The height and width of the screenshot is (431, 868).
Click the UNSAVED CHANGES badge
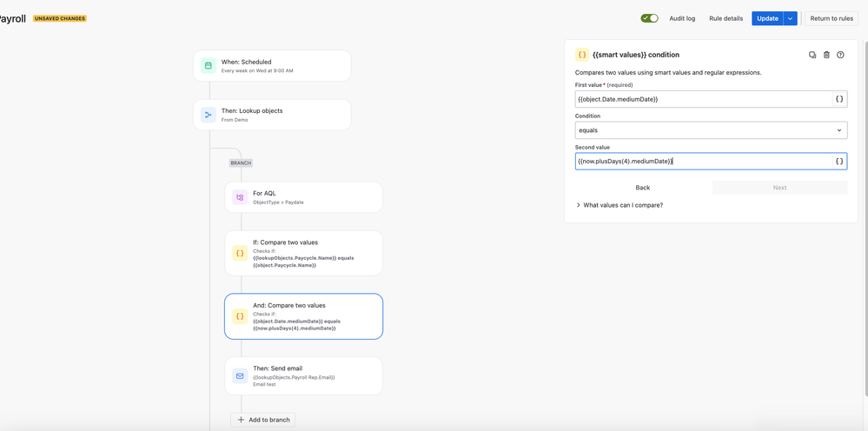60,18
